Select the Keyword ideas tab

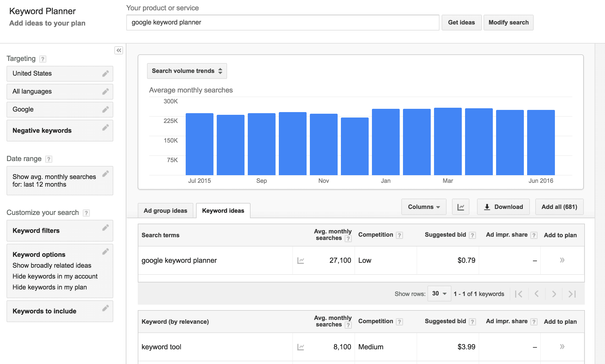point(223,211)
